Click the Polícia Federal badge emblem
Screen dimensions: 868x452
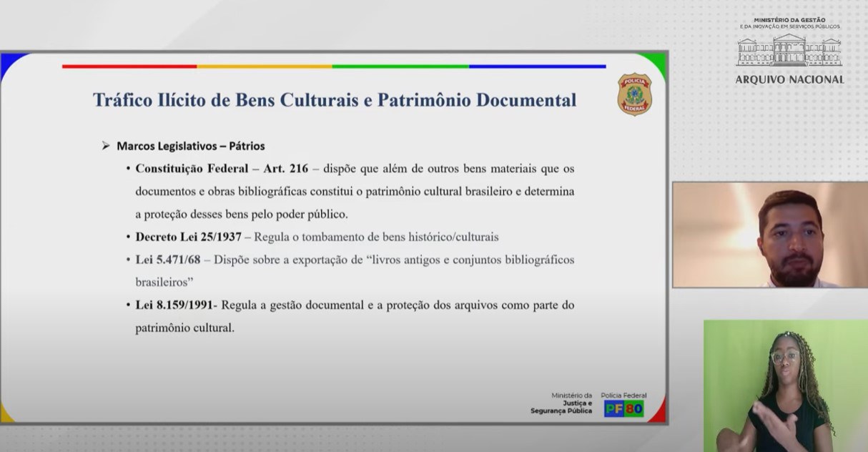pos(634,94)
